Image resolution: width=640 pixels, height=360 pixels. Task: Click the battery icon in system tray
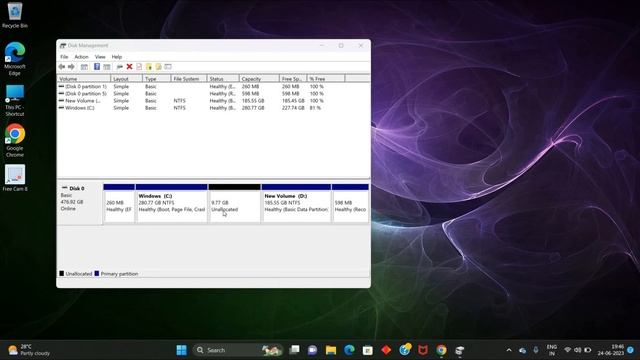(x=588, y=350)
